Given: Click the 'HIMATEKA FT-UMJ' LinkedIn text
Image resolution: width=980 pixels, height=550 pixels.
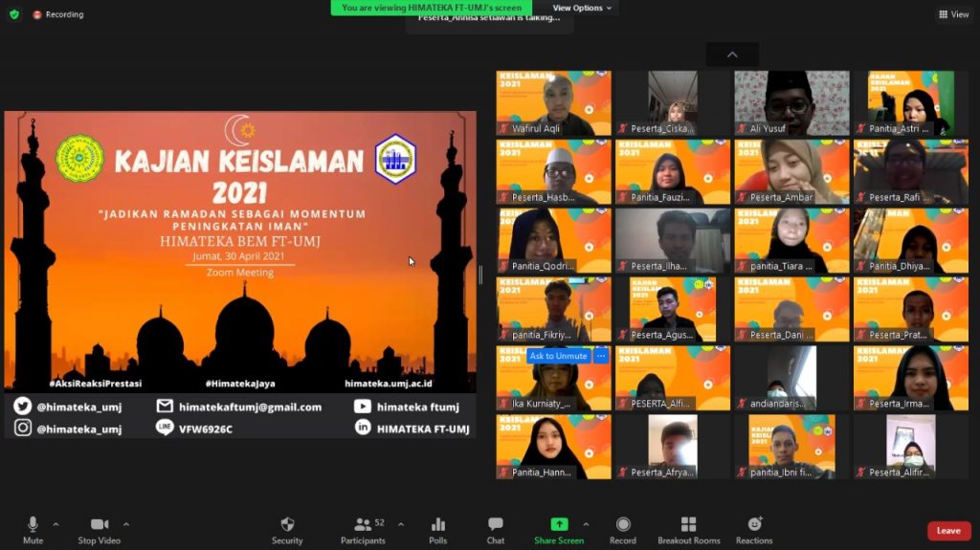Looking at the screenshot, I should (423, 429).
